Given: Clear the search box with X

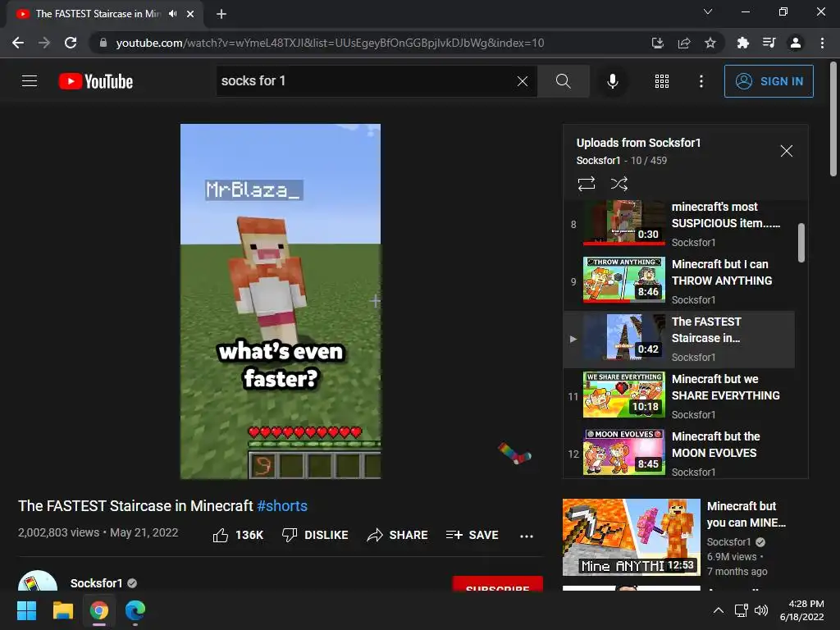Looking at the screenshot, I should [523, 81].
